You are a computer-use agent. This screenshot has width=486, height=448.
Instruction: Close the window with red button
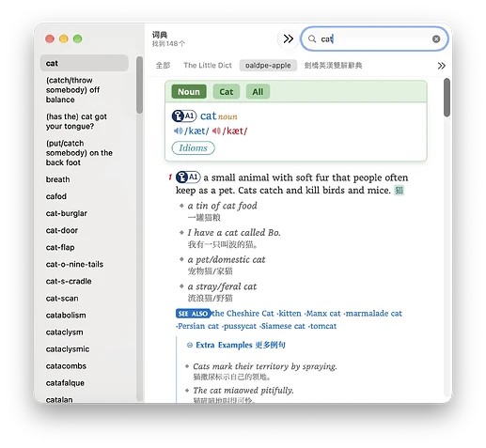coord(50,39)
